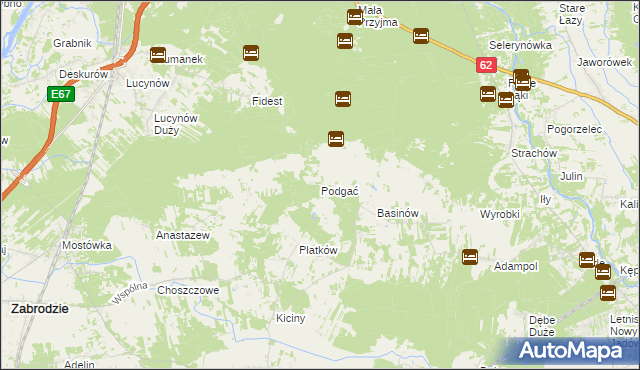640x370 pixels.
Task: Select the Basinów place name
Action: point(398,213)
